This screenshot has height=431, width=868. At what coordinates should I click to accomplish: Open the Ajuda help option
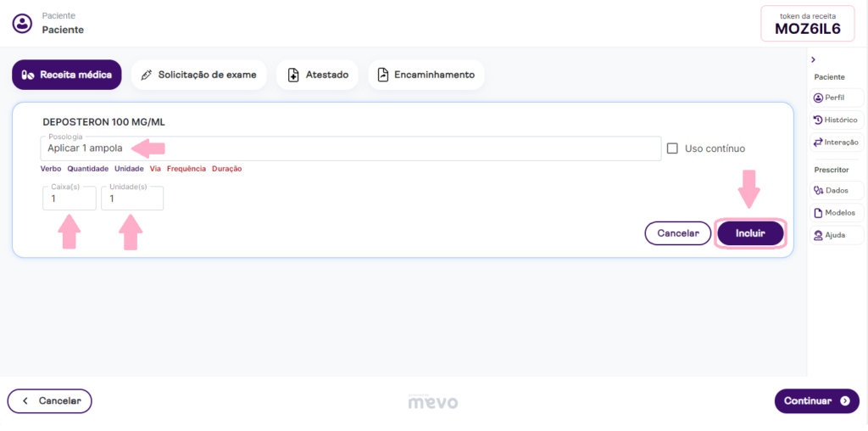coord(837,235)
